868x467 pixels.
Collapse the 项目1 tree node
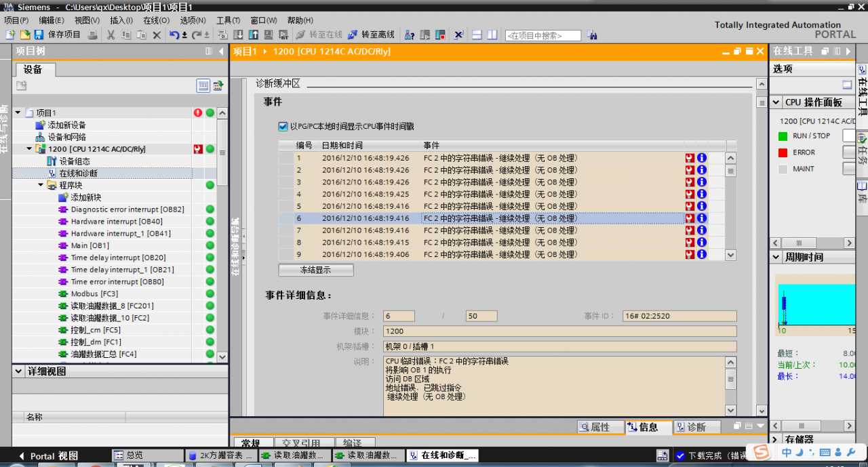[x=18, y=113]
